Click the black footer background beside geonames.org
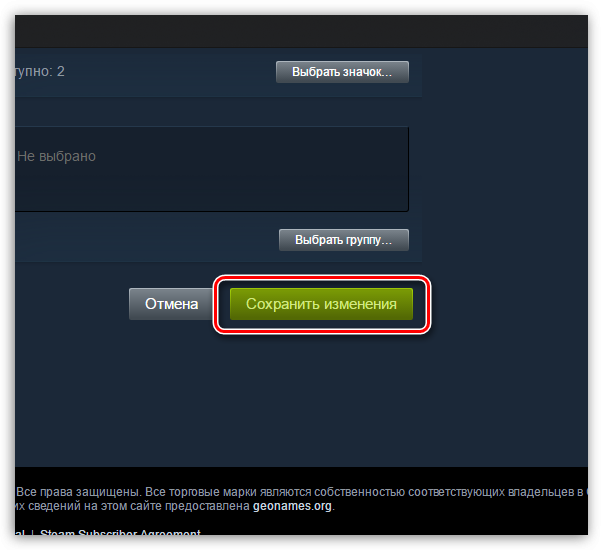This screenshot has height=550, width=603. point(461,506)
